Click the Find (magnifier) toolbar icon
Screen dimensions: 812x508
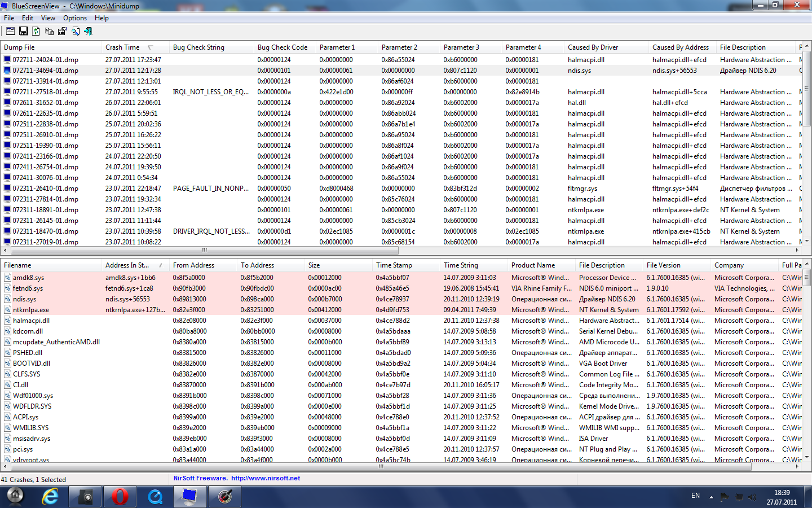click(75, 32)
